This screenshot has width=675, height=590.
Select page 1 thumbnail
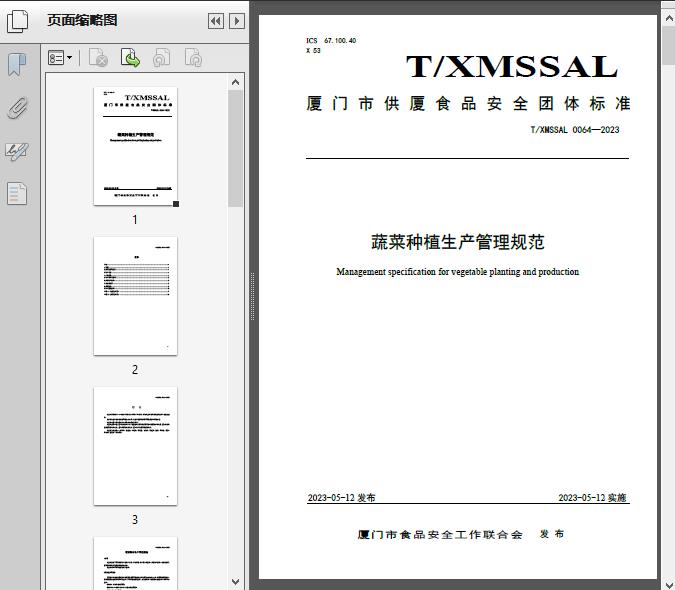pos(135,146)
